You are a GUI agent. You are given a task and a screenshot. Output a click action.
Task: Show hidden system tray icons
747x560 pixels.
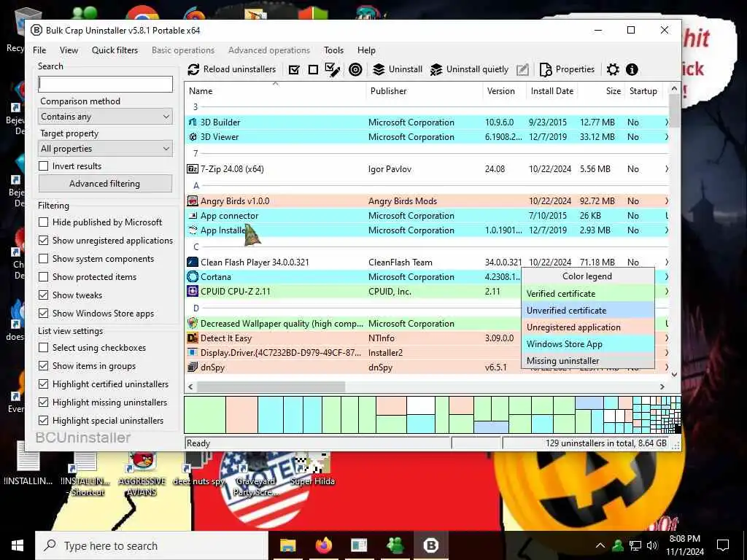click(x=600, y=545)
